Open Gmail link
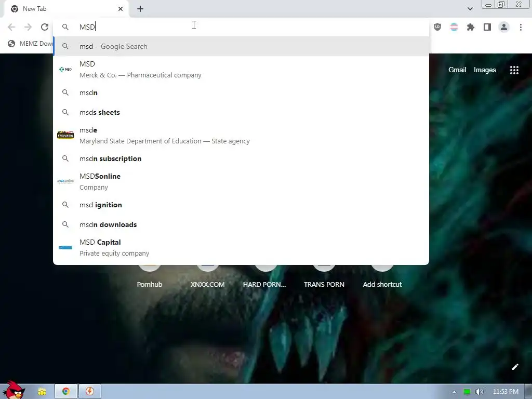532x399 pixels. click(x=457, y=70)
